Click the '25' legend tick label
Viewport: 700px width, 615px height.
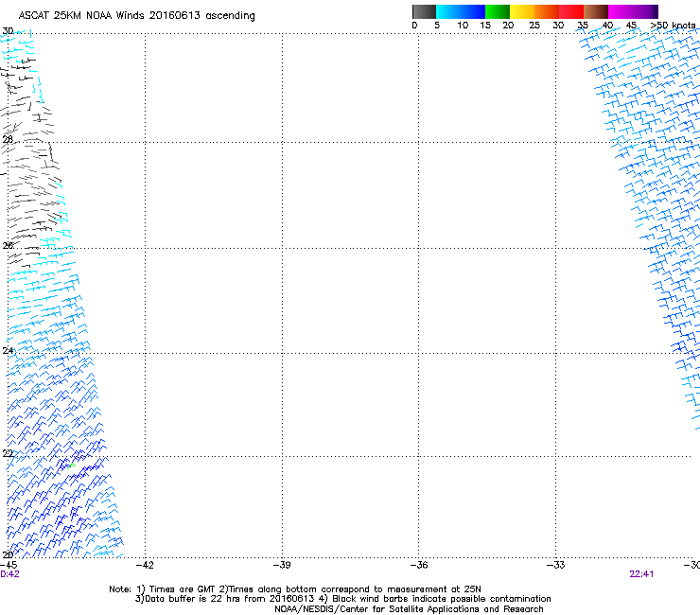[534, 26]
